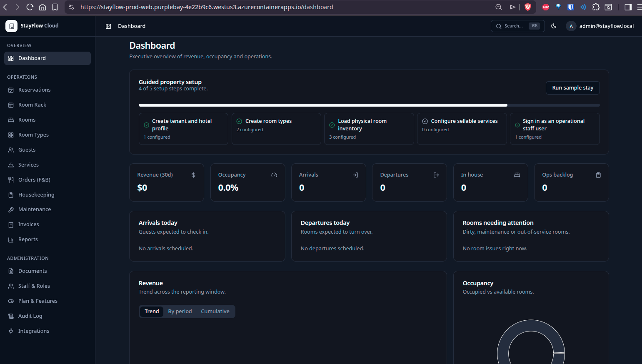Click the address bar URL
This screenshot has height=364, width=642.
[x=207, y=7]
